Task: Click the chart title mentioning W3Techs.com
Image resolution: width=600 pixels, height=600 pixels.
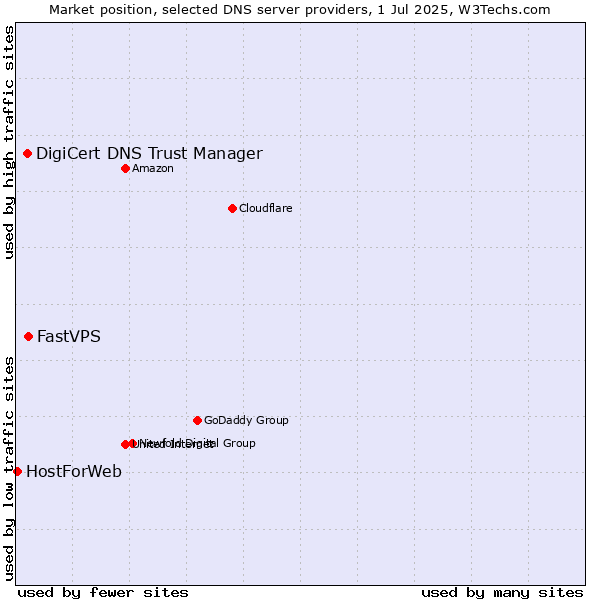Action: point(300,10)
